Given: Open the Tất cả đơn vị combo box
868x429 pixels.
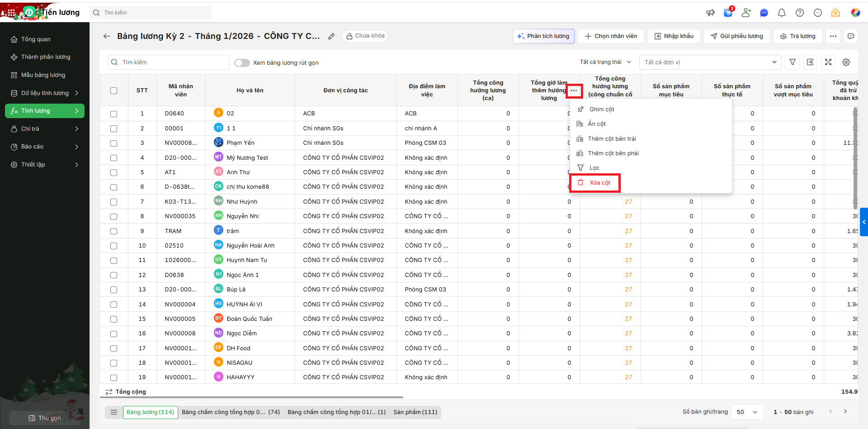Looking at the screenshot, I should [710, 62].
